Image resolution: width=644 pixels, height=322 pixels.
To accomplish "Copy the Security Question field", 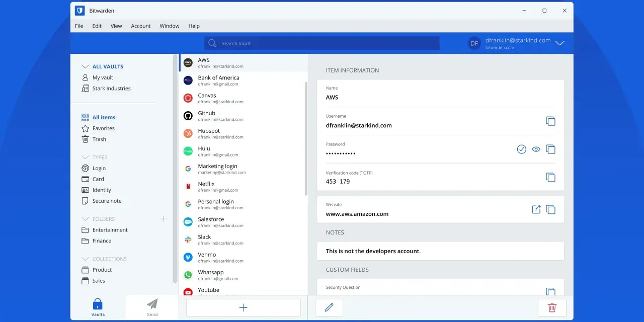I will tap(550, 292).
